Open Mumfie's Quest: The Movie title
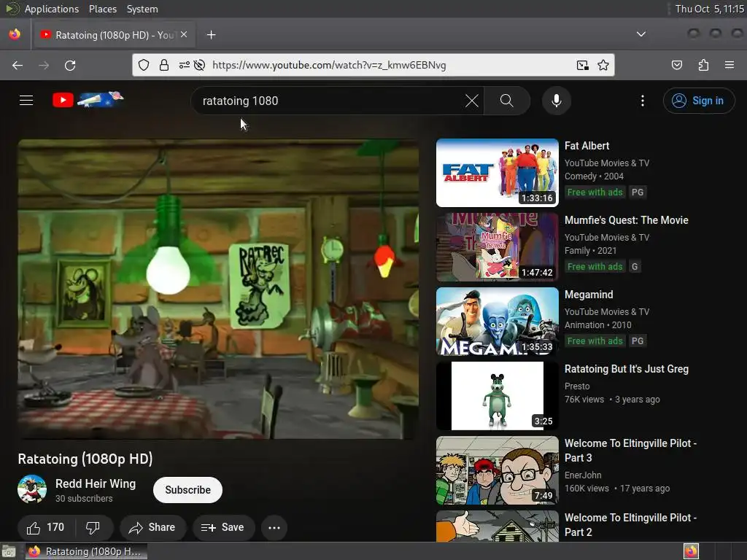747x560 pixels. (x=627, y=220)
